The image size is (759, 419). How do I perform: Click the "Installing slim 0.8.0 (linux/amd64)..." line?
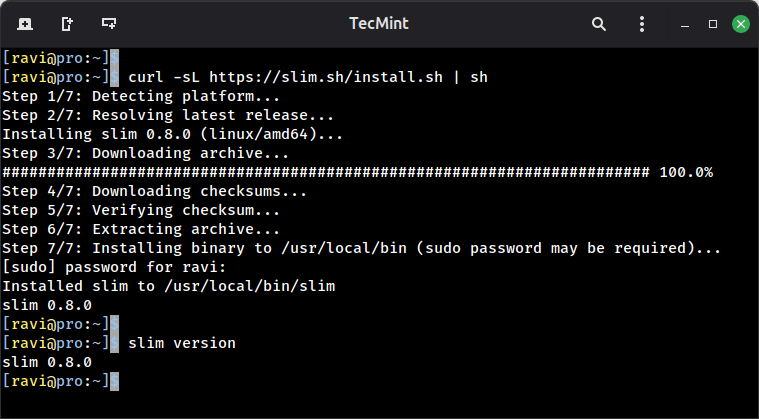[x=172, y=134]
